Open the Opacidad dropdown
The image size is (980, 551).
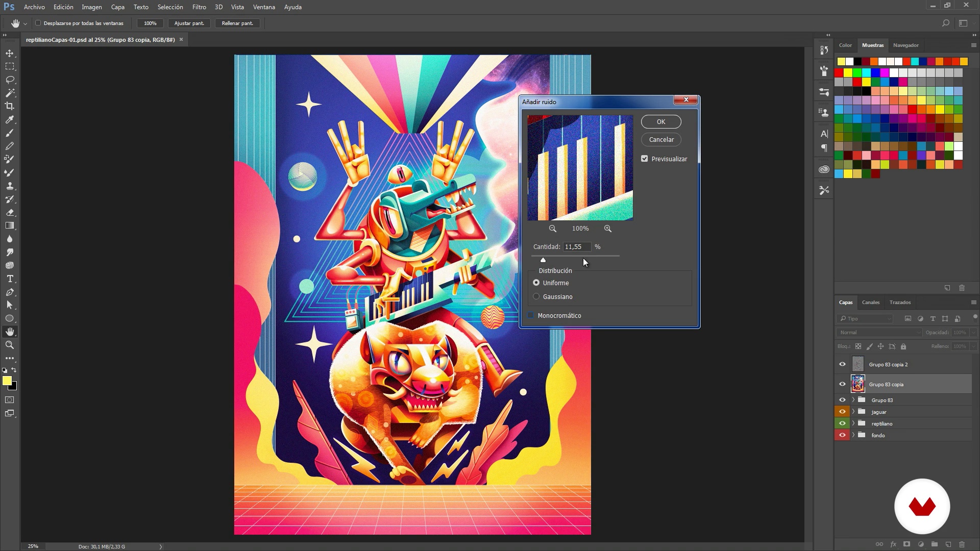pyautogui.click(x=973, y=333)
